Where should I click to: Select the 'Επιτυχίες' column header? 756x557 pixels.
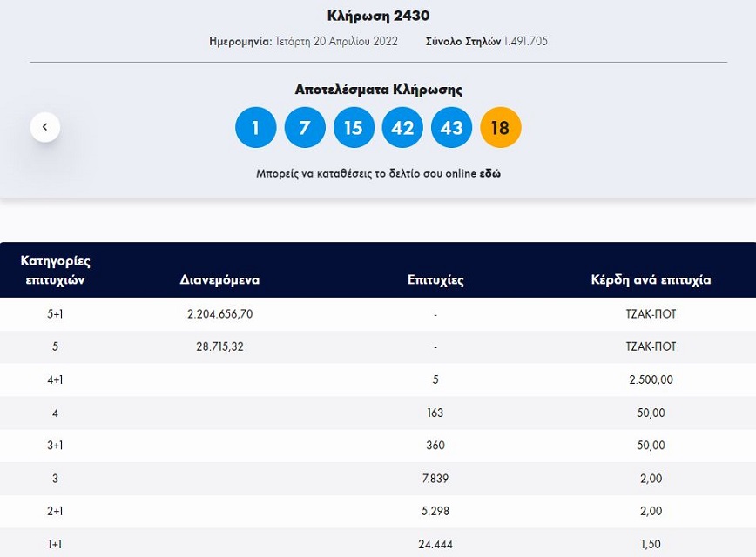tap(435, 280)
